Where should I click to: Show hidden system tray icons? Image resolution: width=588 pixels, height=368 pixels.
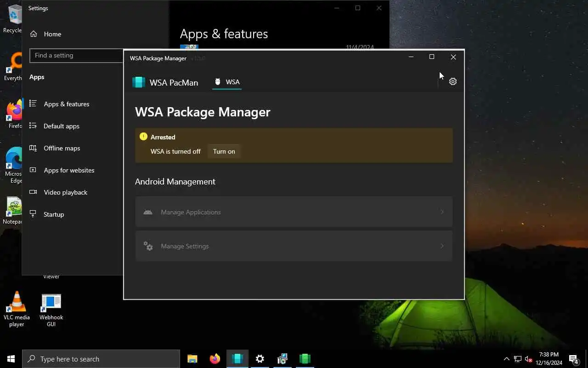click(507, 359)
